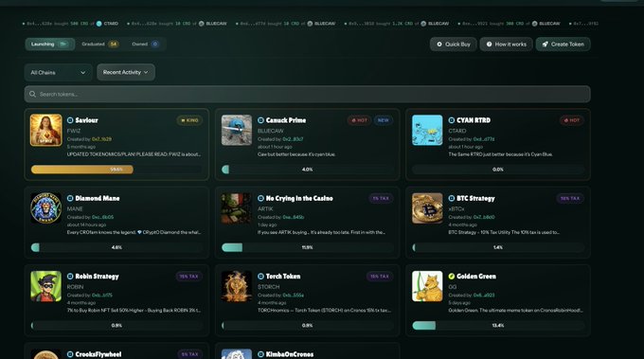
Task: Click the Quick Buy button
Action: coord(454,44)
